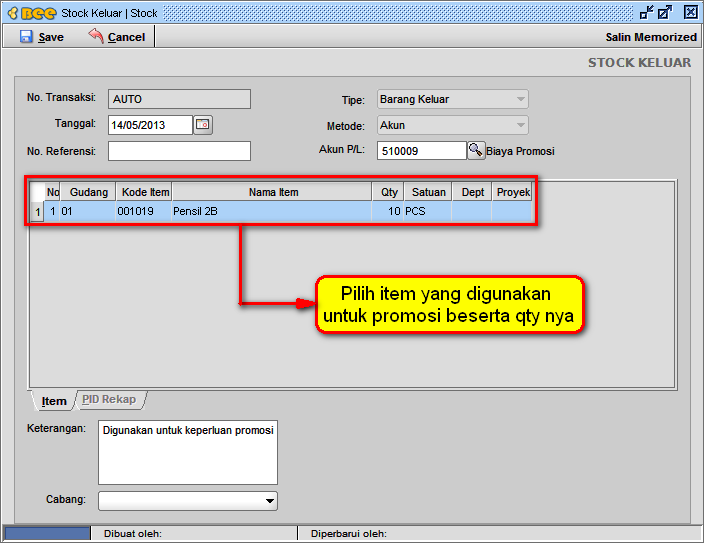Click the Keterangan text area
The height and width of the screenshot is (543, 704).
coord(187,452)
